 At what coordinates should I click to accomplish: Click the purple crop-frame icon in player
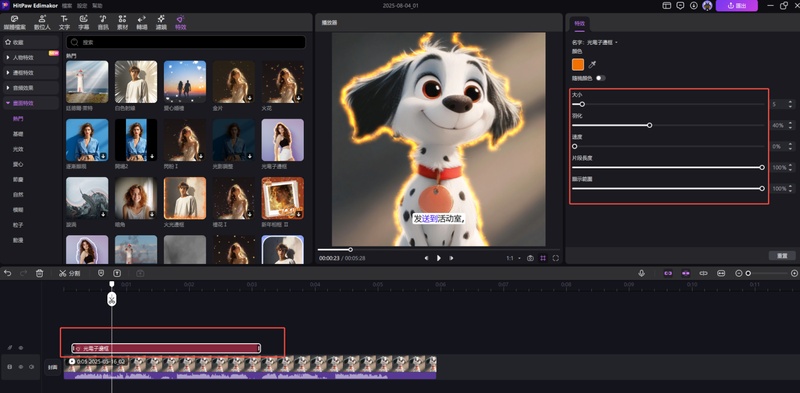tap(543, 258)
